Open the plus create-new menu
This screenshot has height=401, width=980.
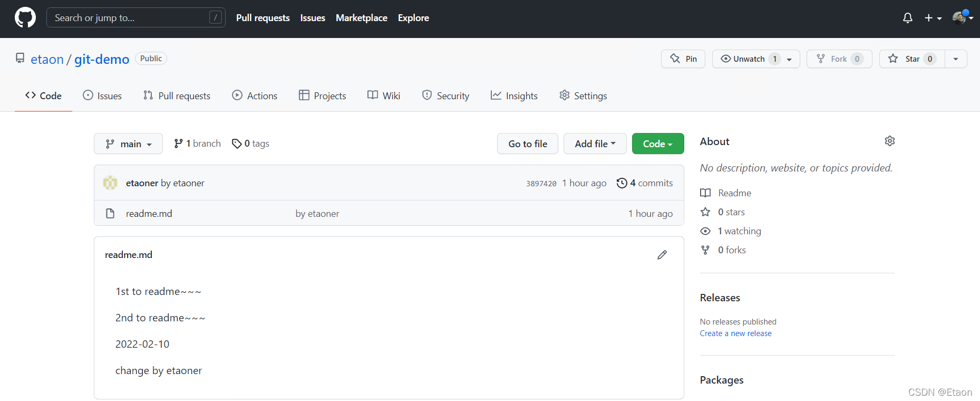933,18
